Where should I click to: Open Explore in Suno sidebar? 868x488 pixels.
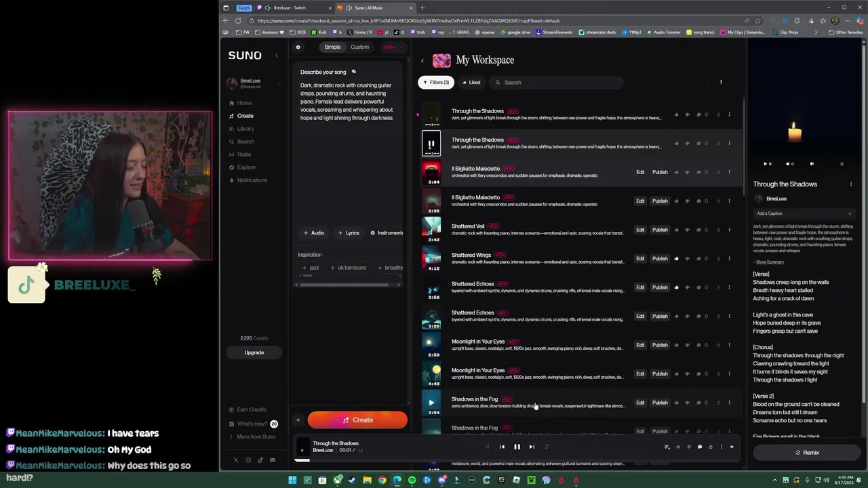(x=243, y=167)
